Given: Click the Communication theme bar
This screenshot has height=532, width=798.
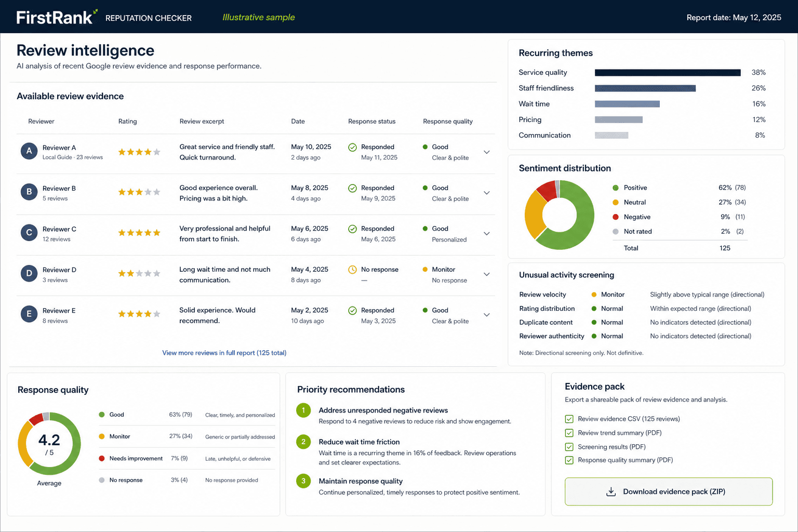Looking at the screenshot, I should [611, 135].
